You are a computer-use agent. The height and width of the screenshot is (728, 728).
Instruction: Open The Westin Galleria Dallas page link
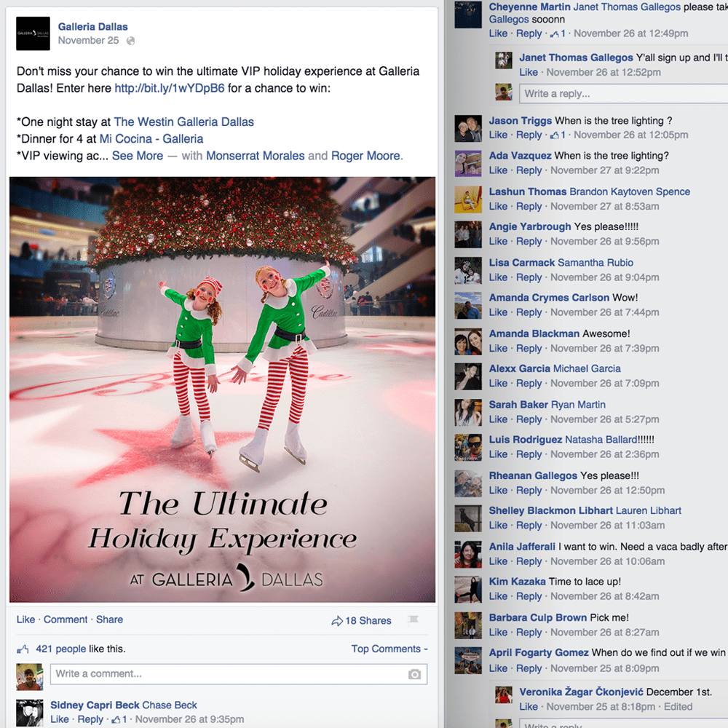click(x=184, y=122)
